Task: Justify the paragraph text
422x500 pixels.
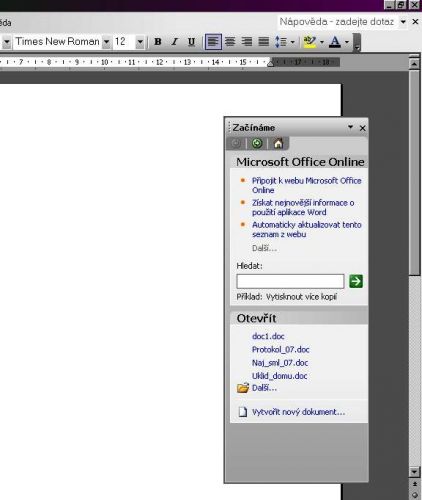Action: click(264, 42)
